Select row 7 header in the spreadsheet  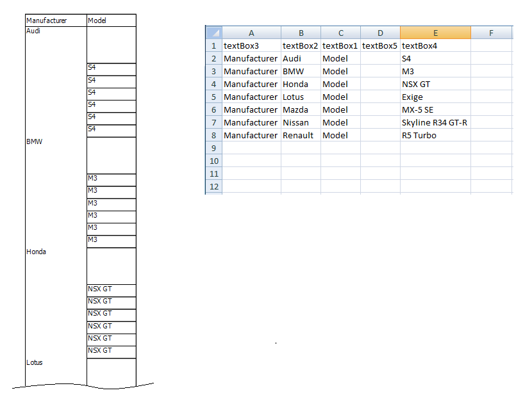(213, 123)
